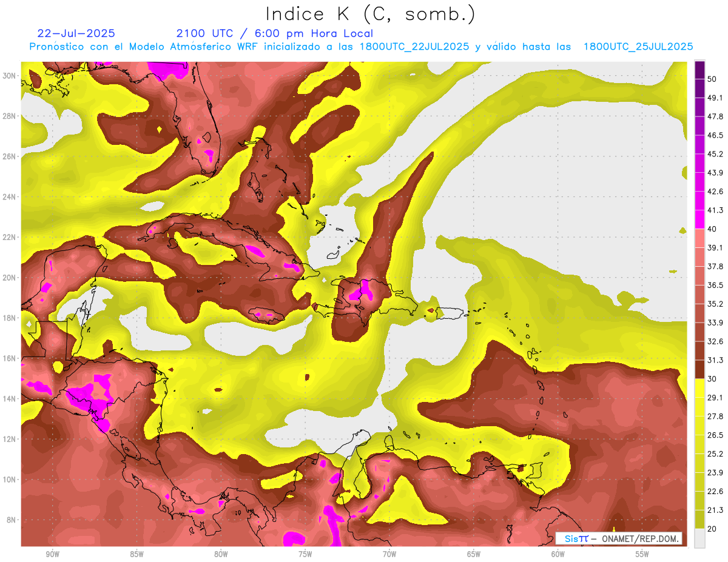The height and width of the screenshot is (562, 728).
Task: Click the light gray swatch below 20
Action: point(699,538)
